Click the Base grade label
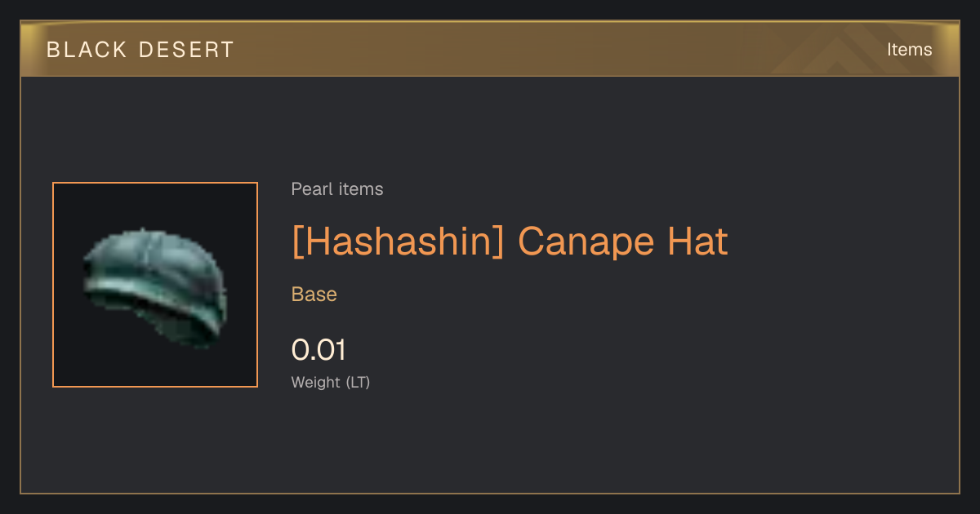Viewport: 980px width, 514px height. pos(314,295)
